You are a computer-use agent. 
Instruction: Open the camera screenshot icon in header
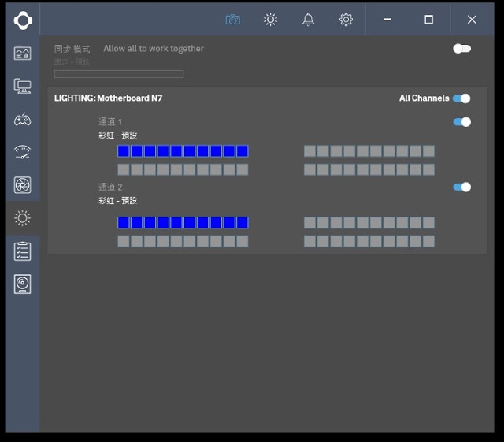[233, 20]
